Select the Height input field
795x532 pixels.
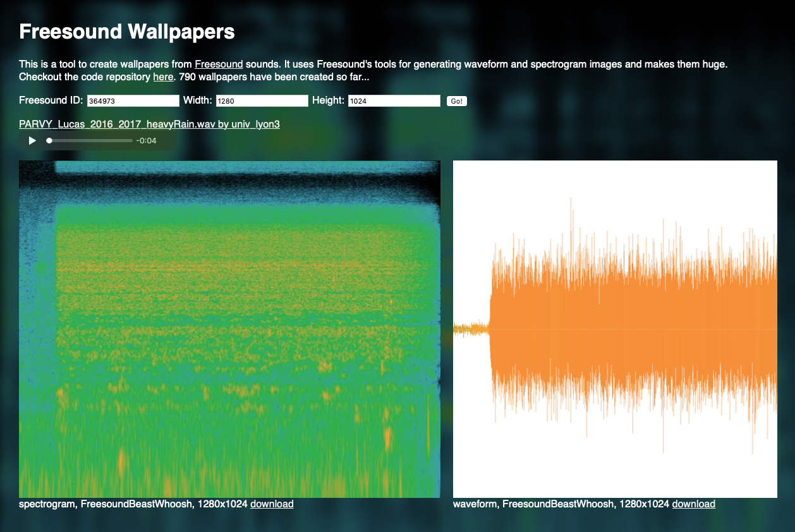pyautogui.click(x=394, y=101)
